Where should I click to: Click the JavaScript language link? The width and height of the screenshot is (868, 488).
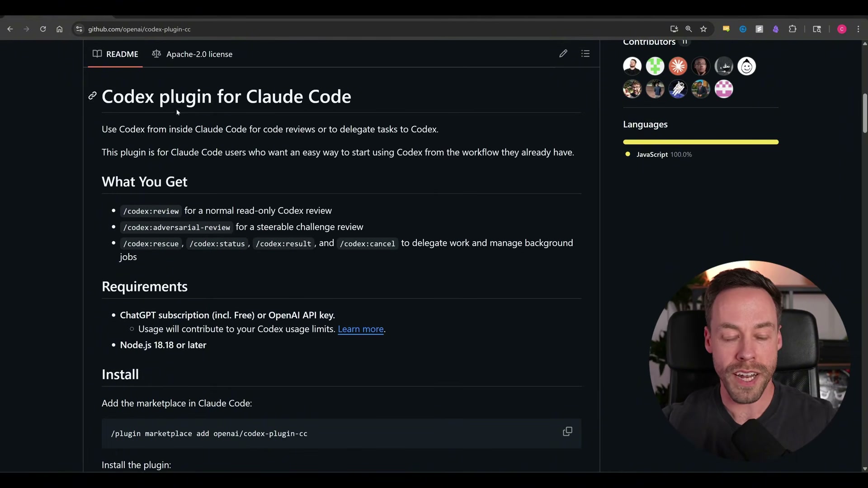pos(651,154)
